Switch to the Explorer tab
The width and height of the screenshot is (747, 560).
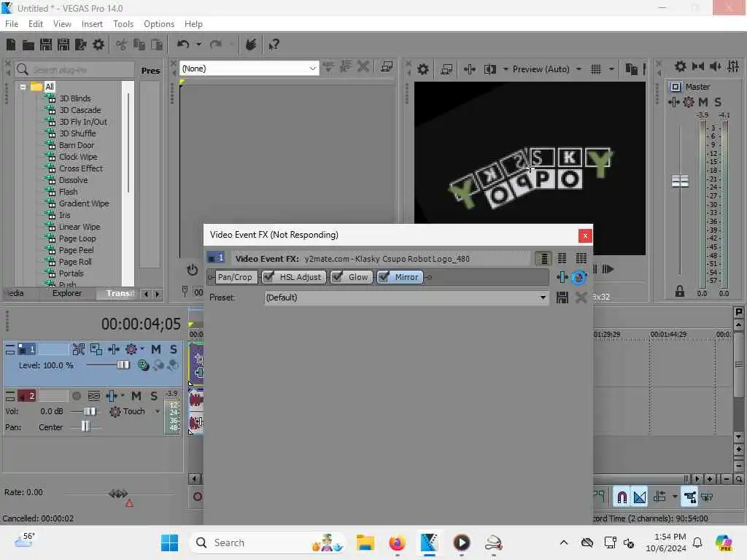click(x=66, y=293)
